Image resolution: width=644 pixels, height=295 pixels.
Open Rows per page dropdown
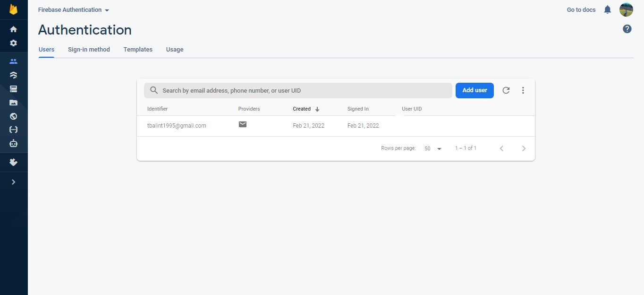(433, 148)
